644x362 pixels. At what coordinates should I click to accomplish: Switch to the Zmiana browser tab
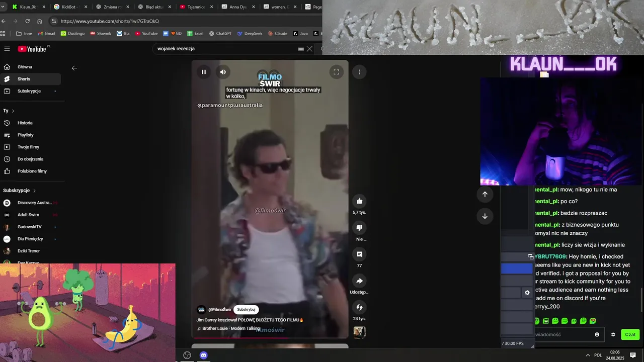[112, 7]
